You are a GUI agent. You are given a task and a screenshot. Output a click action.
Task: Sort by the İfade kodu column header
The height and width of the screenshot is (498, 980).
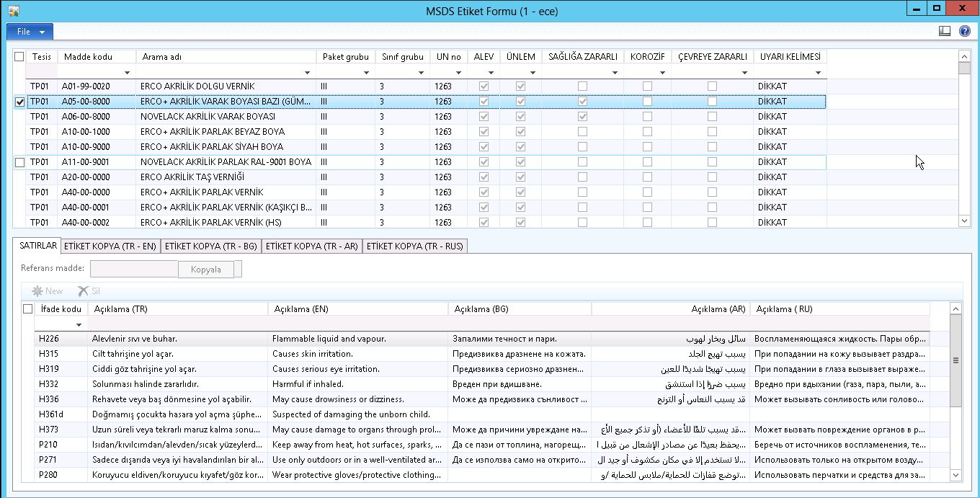[61, 309]
